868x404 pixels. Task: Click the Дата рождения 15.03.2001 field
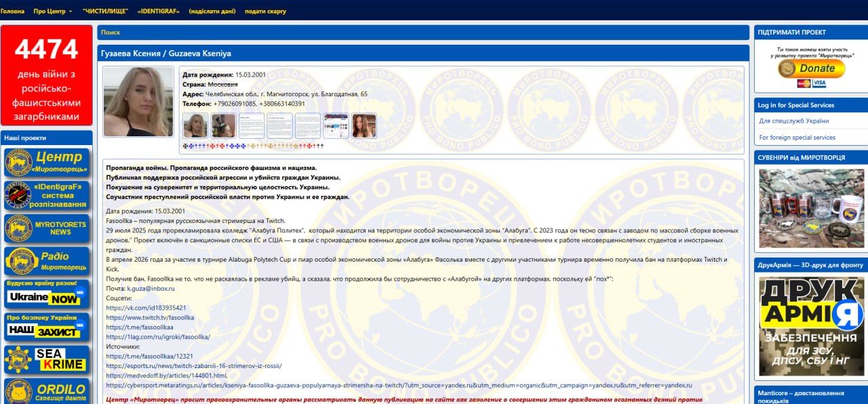click(x=224, y=75)
